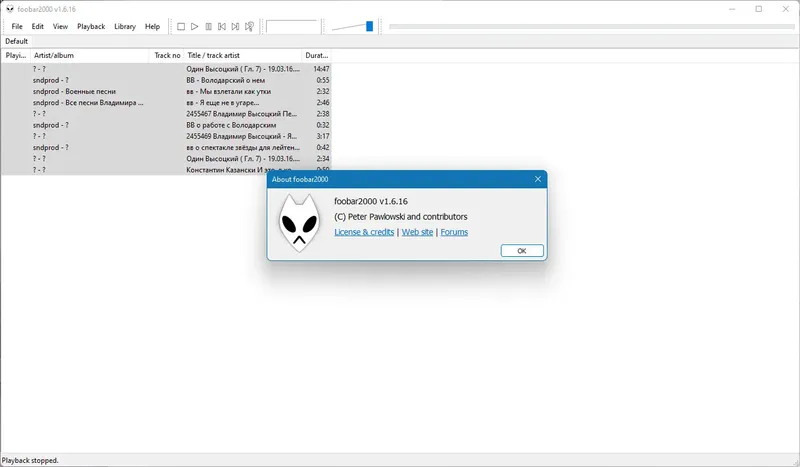Viewport: 800px width, 467px height.
Task: Start playback with the Play button
Action: 194,27
